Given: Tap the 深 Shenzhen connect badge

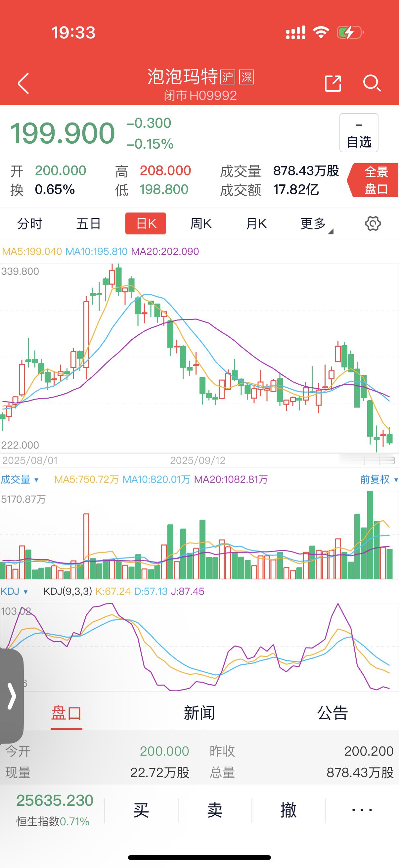Looking at the screenshot, I should click(x=246, y=77).
